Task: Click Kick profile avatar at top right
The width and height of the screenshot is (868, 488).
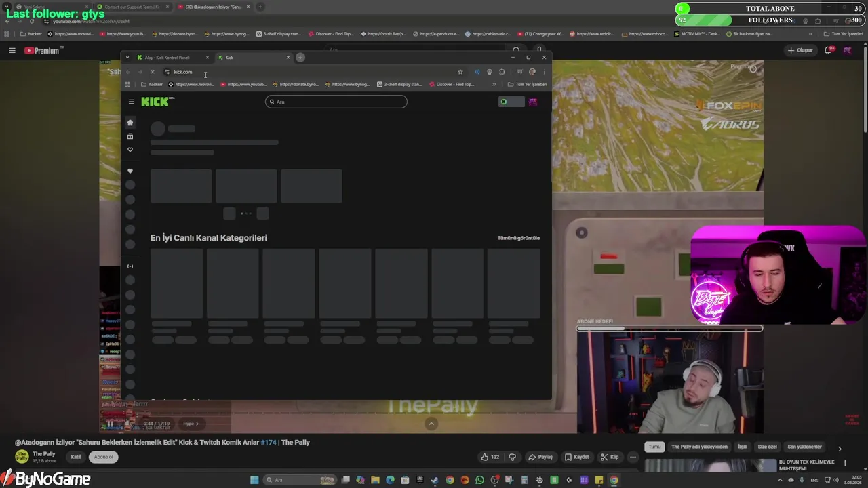Action: coord(533,102)
